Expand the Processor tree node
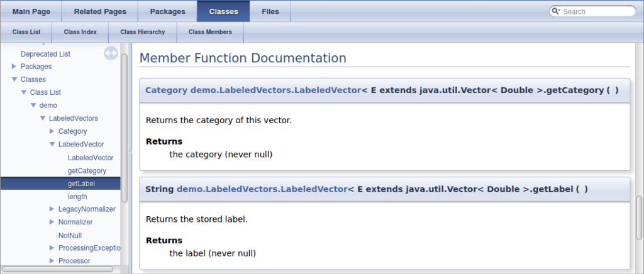 tap(52, 260)
